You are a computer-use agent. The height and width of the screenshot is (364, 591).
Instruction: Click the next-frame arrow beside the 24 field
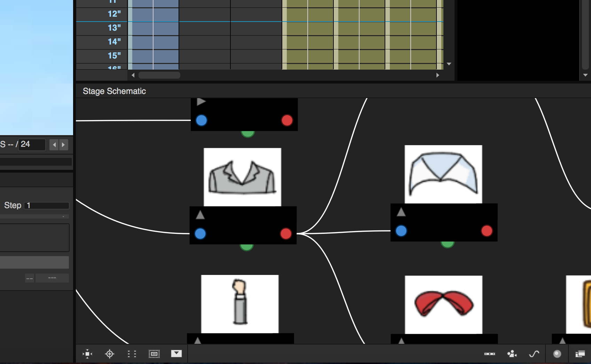[64, 145]
